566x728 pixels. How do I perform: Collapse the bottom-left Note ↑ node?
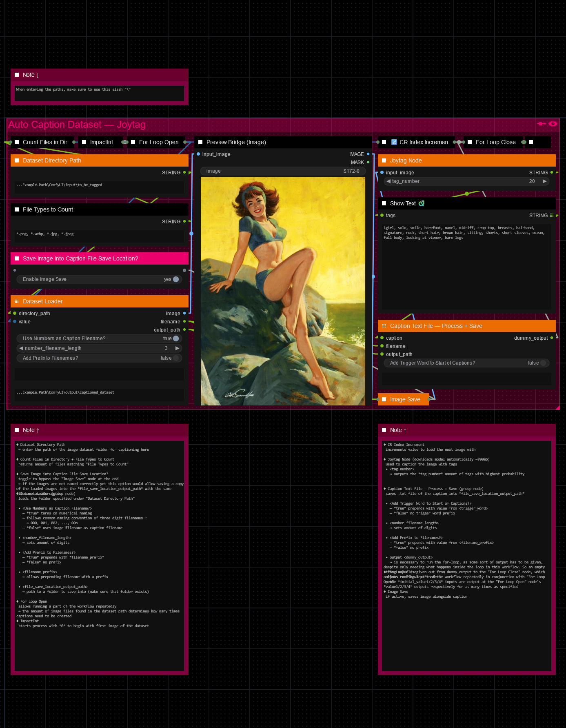point(17,430)
